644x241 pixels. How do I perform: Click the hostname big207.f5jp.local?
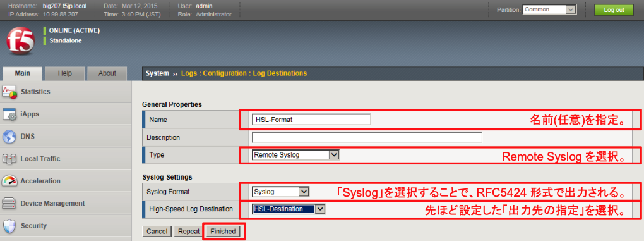[64, 6]
